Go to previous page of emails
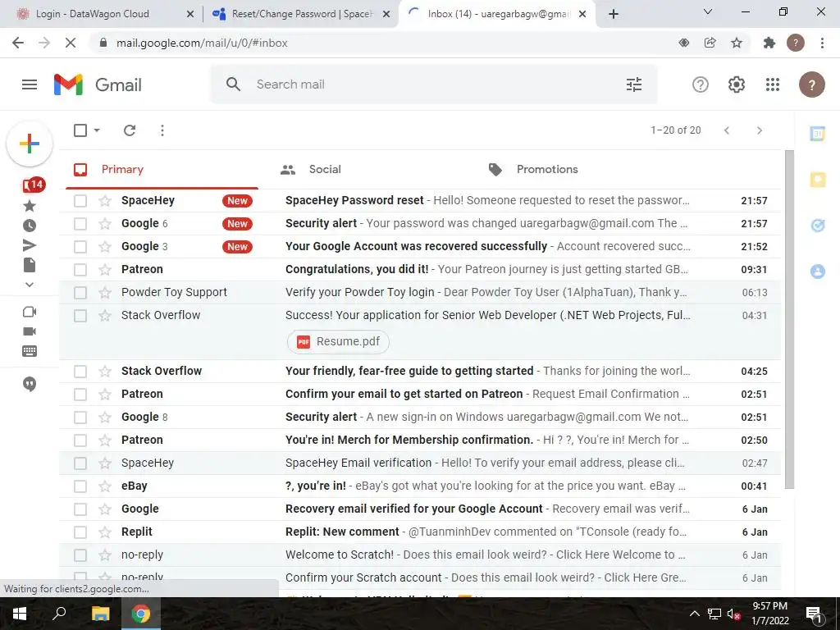840x630 pixels. click(x=727, y=130)
